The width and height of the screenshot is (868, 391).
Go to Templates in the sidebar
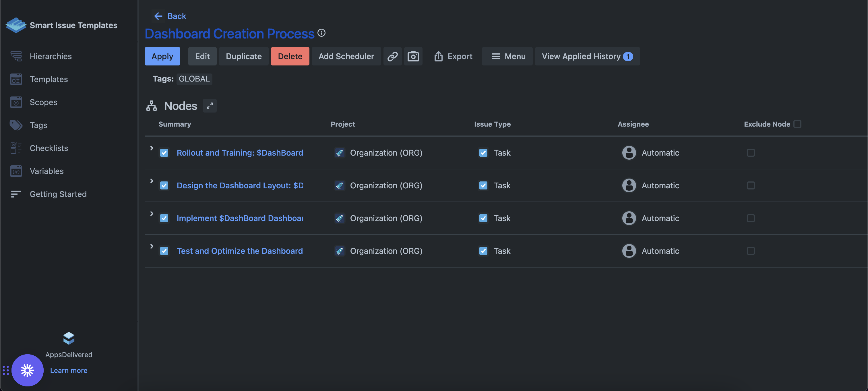pyautogui.click(x=49, y=79)
